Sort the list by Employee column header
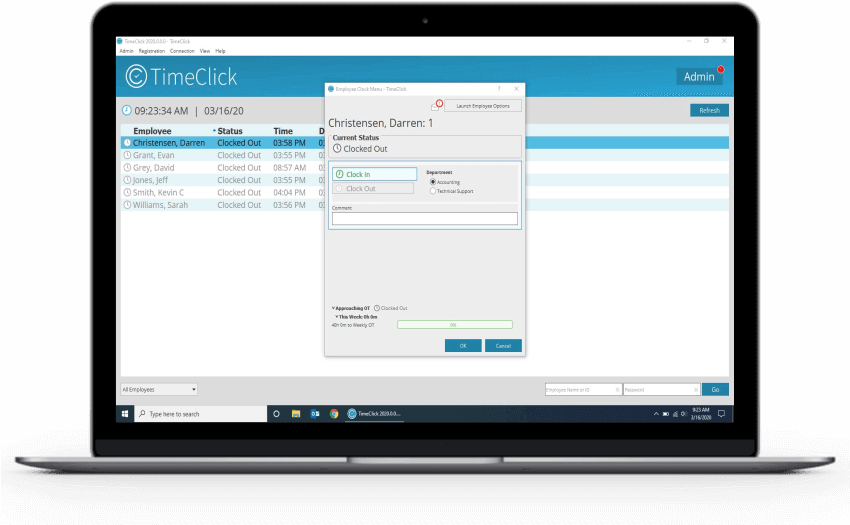The image size is (850, 525). (x=153, y=131)
